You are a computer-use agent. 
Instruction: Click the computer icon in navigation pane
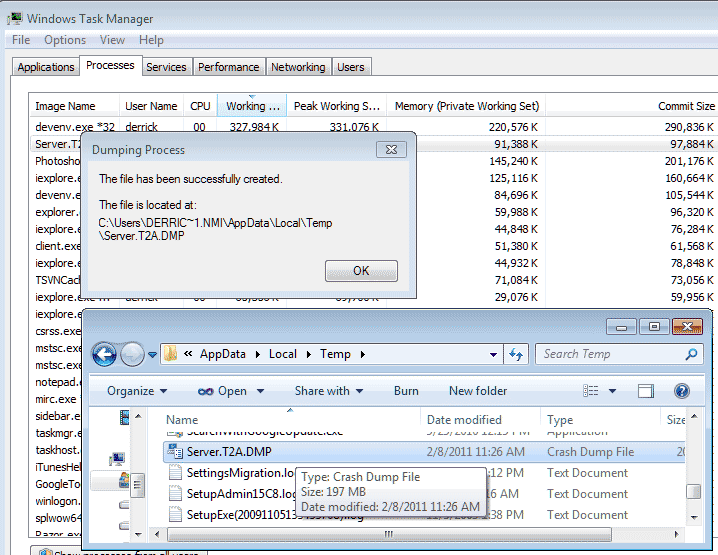tap(117, 457)
